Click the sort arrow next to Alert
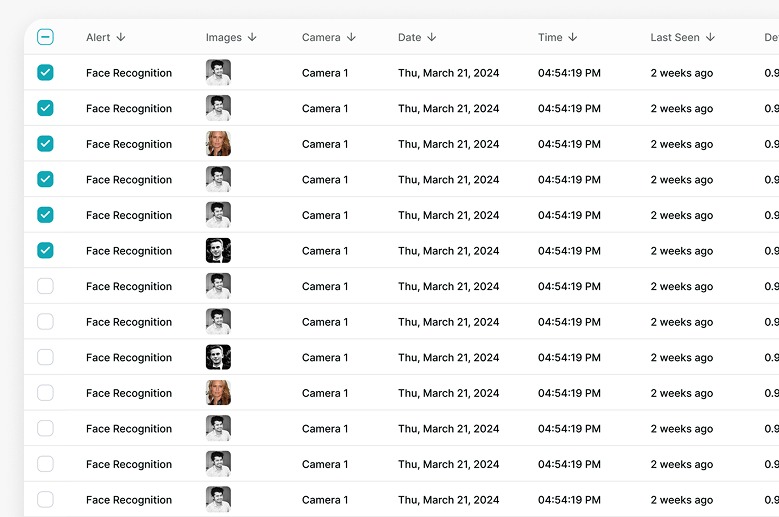This screenshot has height=517, width=779. 121,37
